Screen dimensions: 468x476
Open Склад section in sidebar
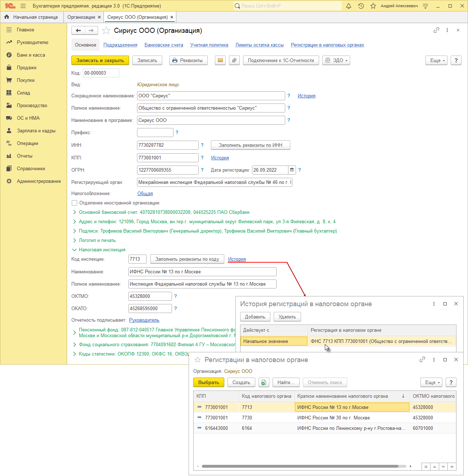tap(23, 93)
